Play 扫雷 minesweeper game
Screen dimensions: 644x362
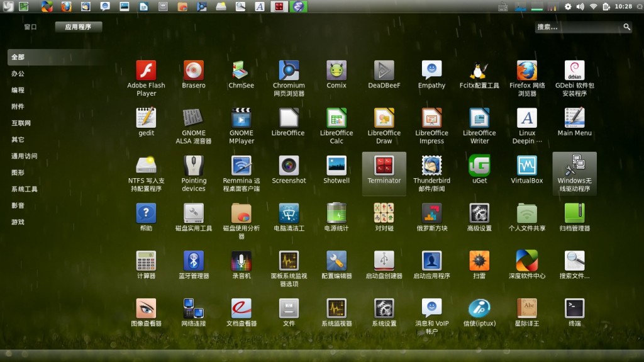point(479,265)
